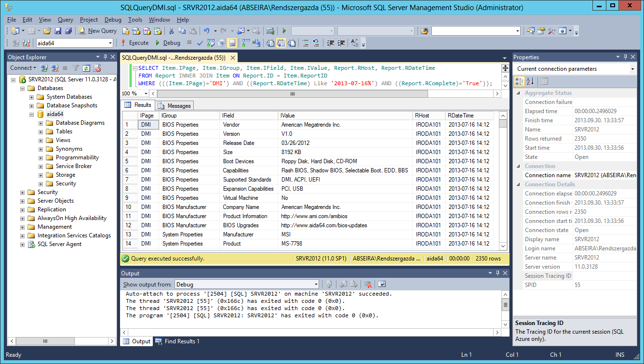This screenshot has width=644, height=364.
Task: Collapse the Aggregate Status property group
Action: tap(519, 93)
